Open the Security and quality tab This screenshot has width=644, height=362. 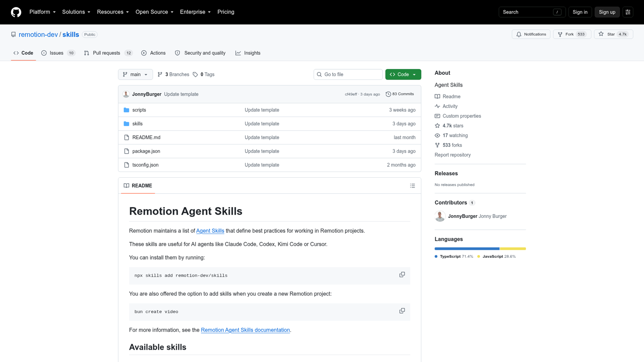click(200, 53)
